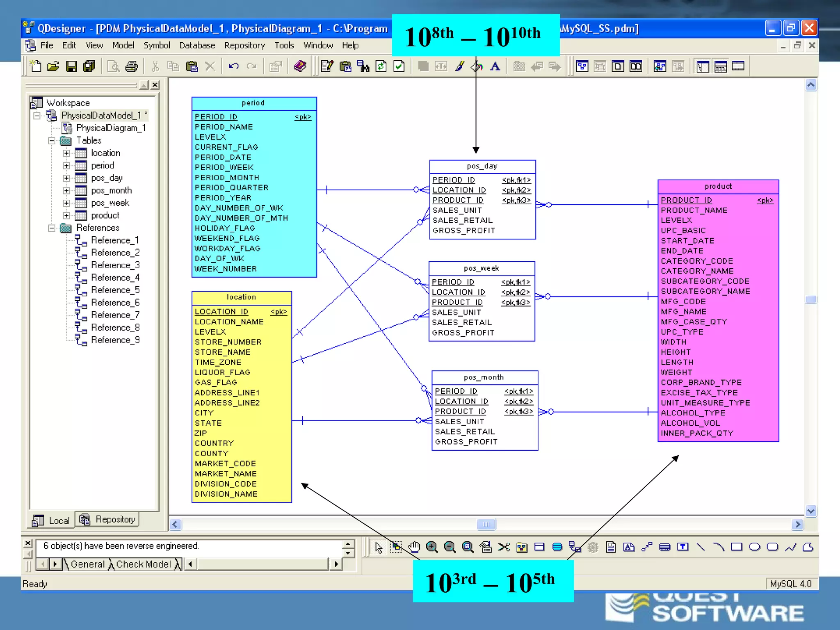This screenshot has width=840, height=630.
Task: Click the Save floppy disk icon
Action: pyautogui.click(x=71, y=66)
